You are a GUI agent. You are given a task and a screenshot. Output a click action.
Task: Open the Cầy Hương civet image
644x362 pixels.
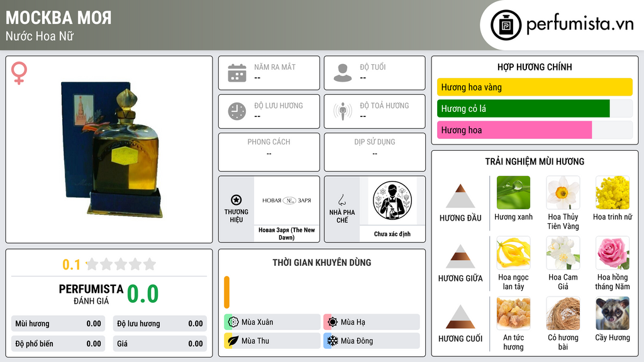tap(613, 313)
